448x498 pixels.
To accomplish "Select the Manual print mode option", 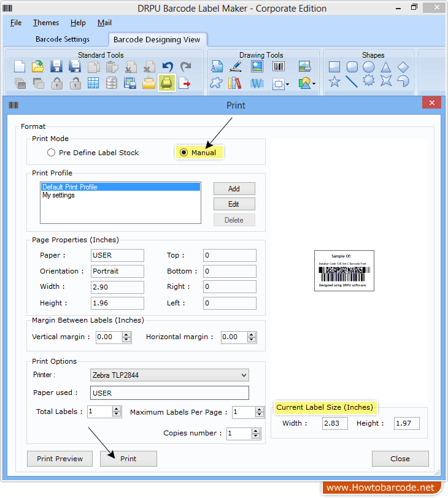I will pyautogui.click(x=183, y=153).
